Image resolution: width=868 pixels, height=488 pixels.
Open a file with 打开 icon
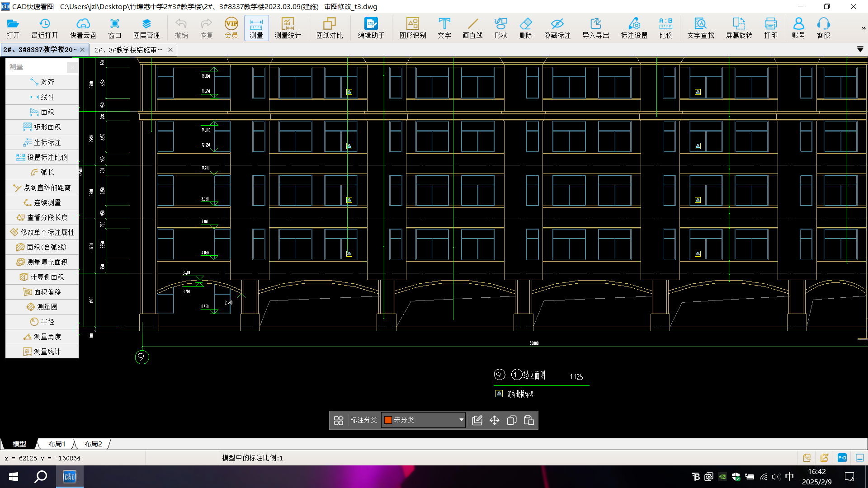click(x=13, y=28)
